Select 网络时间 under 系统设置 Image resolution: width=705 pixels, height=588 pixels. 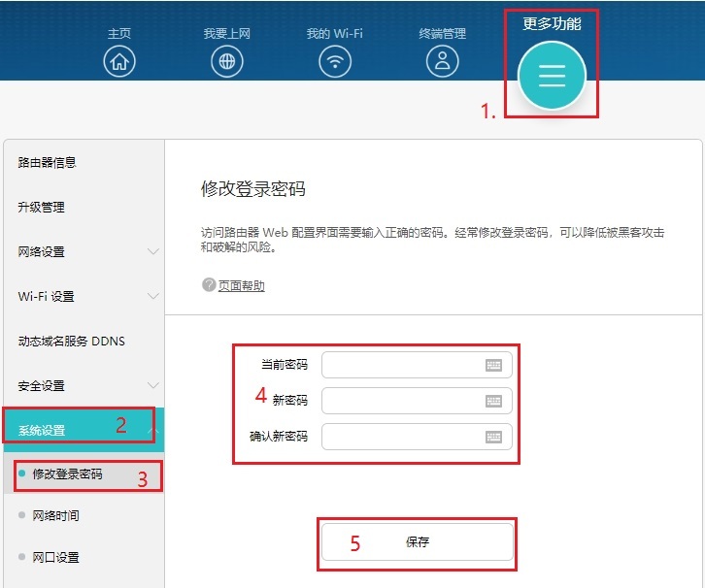pos(55,516)
